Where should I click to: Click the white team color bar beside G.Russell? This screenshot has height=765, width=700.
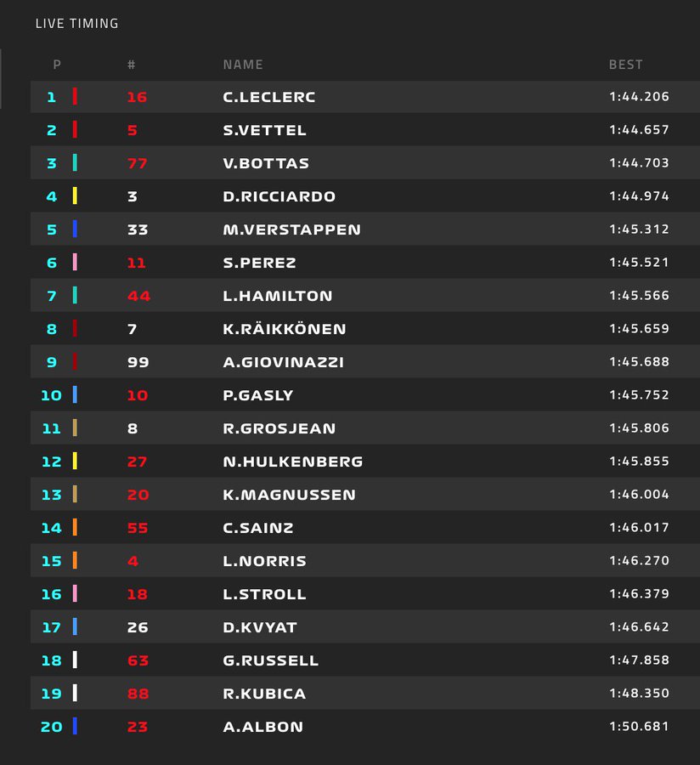pos(75,660)
